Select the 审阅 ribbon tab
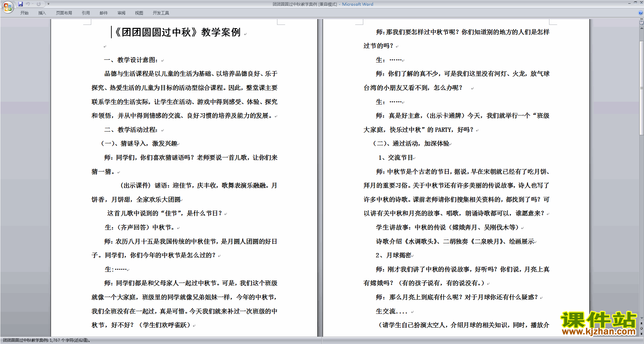Screen dimensions: 644x344 (121, 13)
